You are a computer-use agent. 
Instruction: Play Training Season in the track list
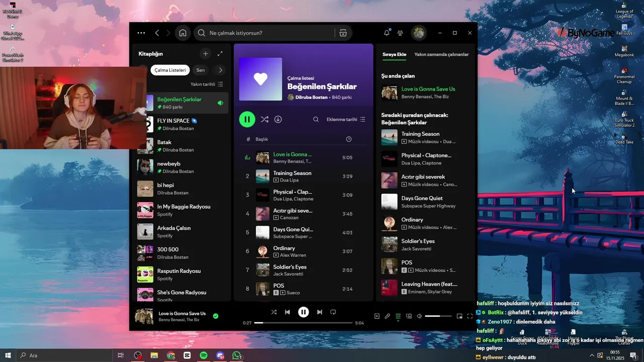click(x=304, y=176)
